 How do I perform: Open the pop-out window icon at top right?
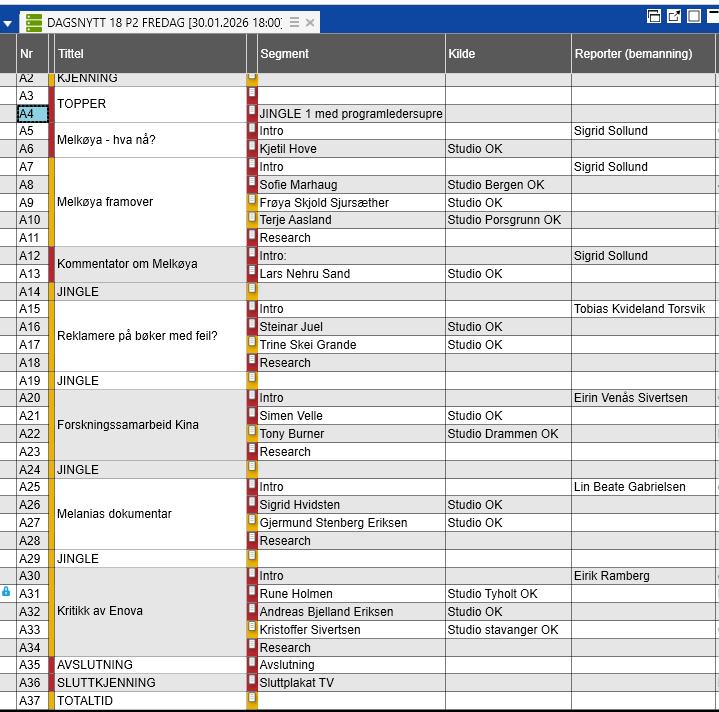[x=673, y=15]
